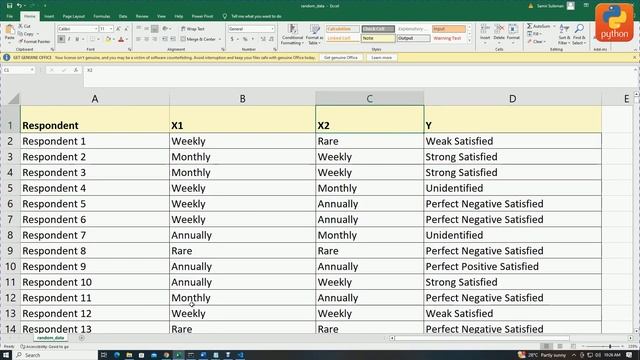Screen dimensions: 640x360
Task: Switch to the Review tab
Action: [142, 16]
